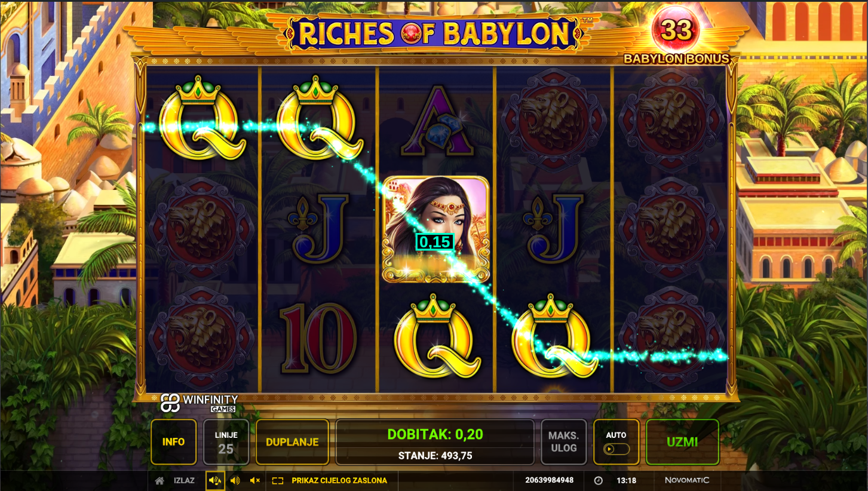Click PRIKAZ CIJELOG ZASLONA text
Viewport: 868px width, 491px height.
tap(339, 480)
